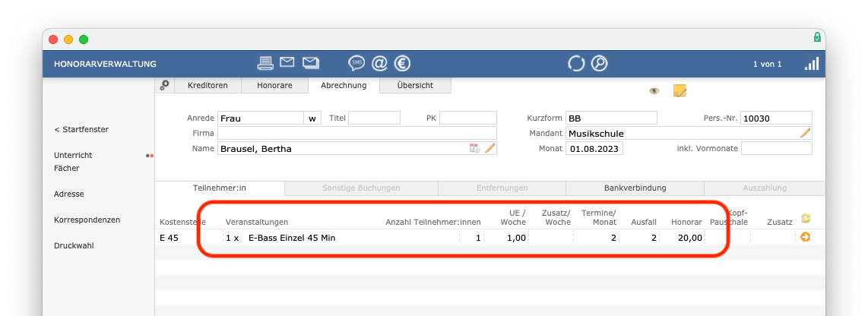Switch to the Honorare tab

point(274,85)
